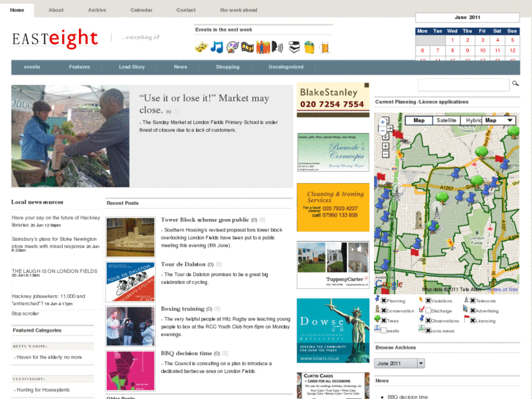Open the Contact tab
This screenshot has height=399, width=532.
pyautogui.click(x=186, y=10)
